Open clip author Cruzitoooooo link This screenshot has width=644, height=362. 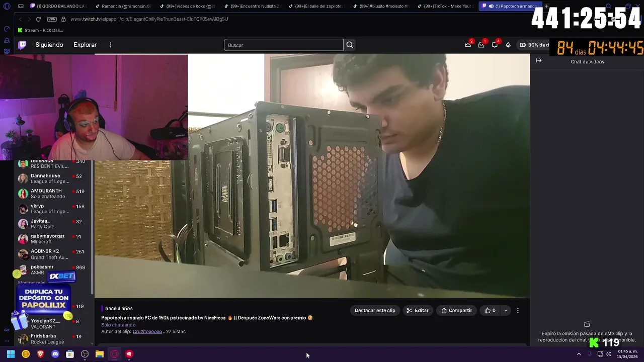147,332
